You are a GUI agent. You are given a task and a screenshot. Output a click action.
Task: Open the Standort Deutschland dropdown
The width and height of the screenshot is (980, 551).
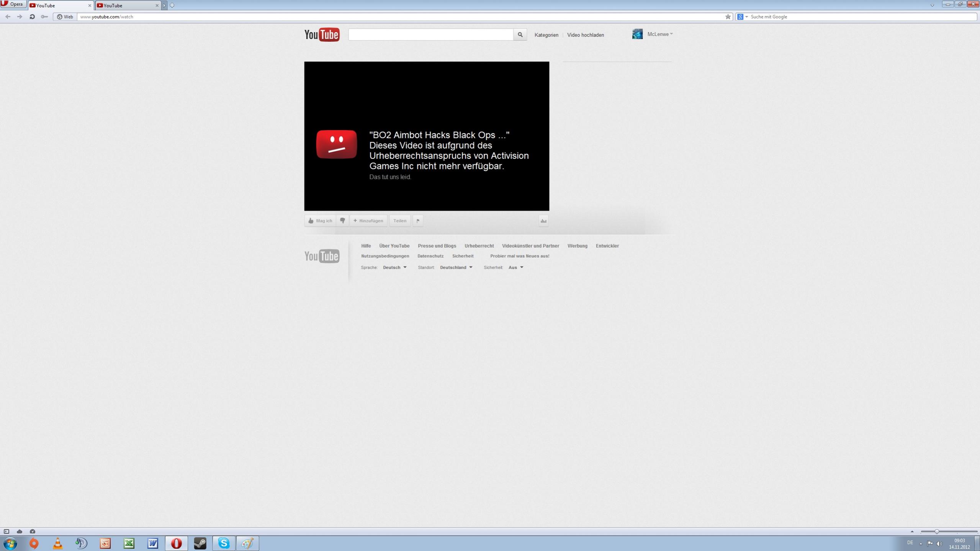coord(456,267)
